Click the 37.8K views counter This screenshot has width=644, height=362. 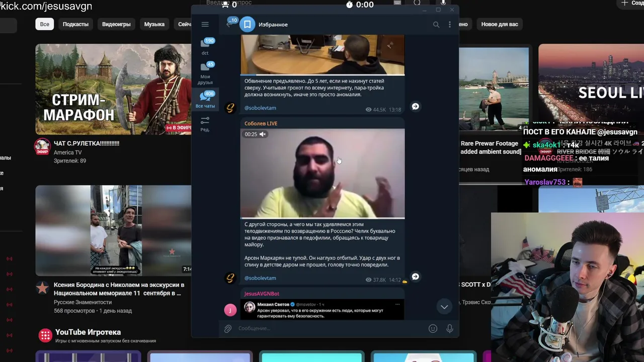(376, 280)
